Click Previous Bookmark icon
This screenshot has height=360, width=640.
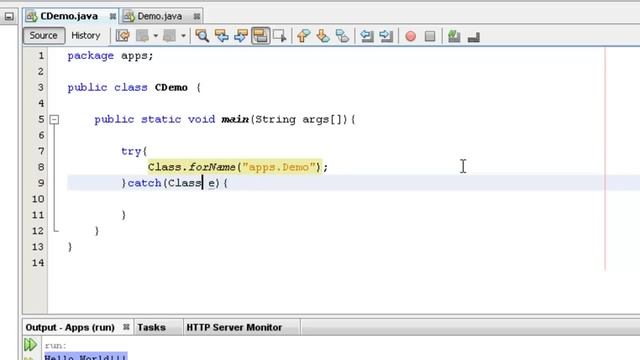(x=303, y=36)
